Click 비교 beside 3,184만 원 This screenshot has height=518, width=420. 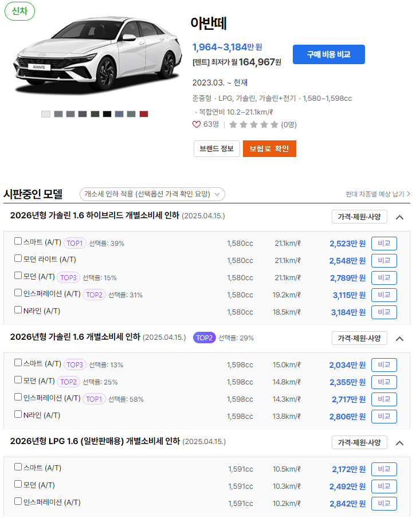384,312
